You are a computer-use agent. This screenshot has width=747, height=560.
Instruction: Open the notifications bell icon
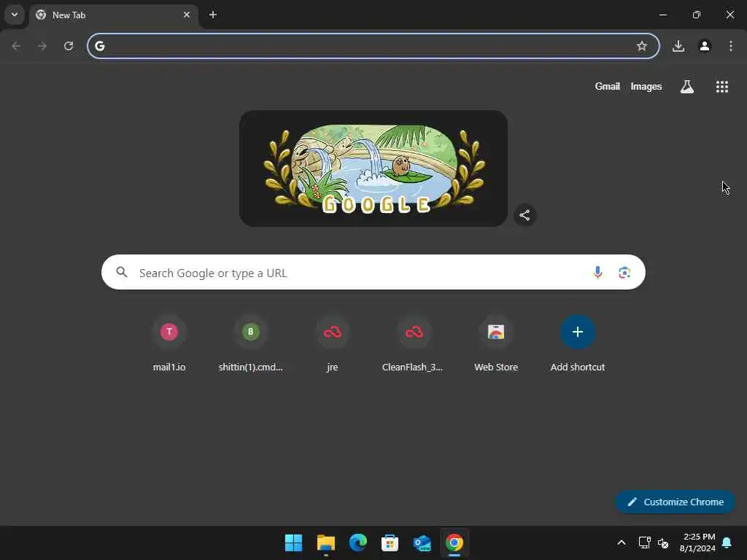pos(727,542)
